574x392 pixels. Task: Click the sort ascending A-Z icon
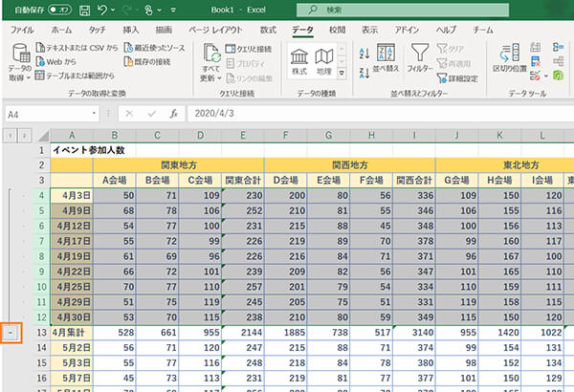click(364, 54)
